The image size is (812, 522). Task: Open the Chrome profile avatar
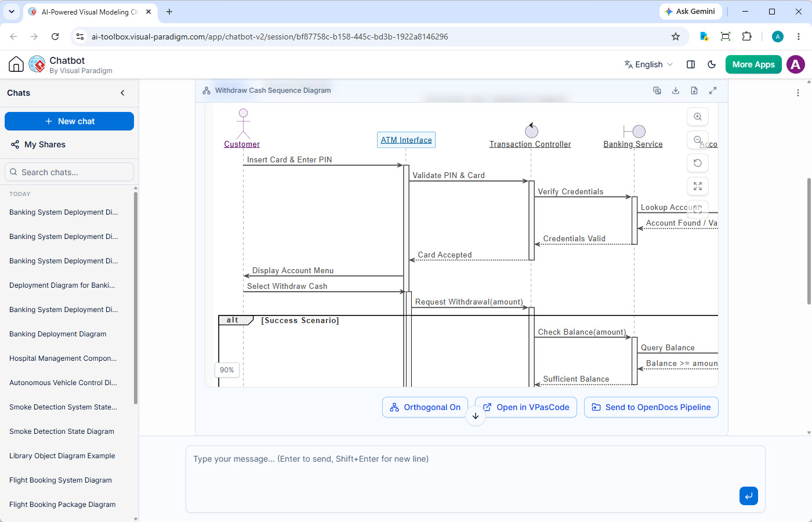(778, 37)
